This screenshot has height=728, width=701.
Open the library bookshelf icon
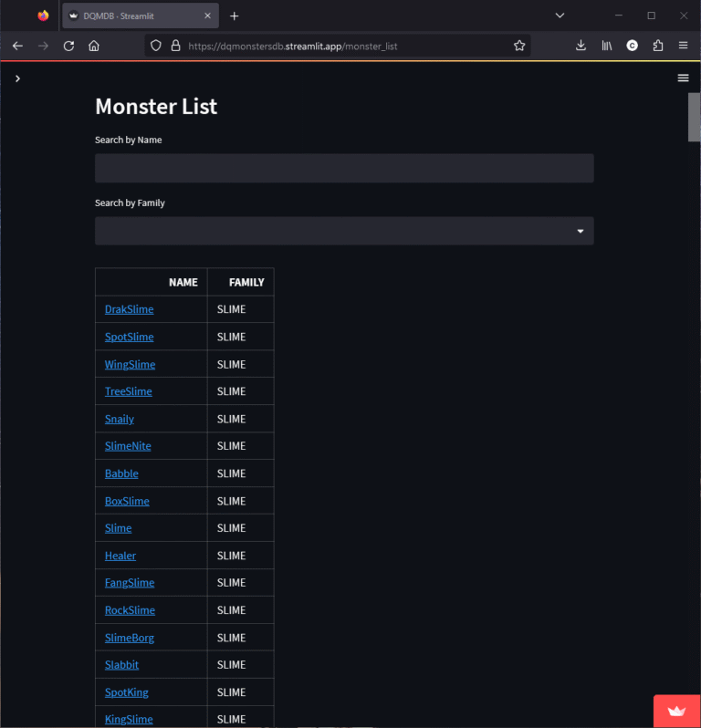pyautogui.click(x=607, y=46)
